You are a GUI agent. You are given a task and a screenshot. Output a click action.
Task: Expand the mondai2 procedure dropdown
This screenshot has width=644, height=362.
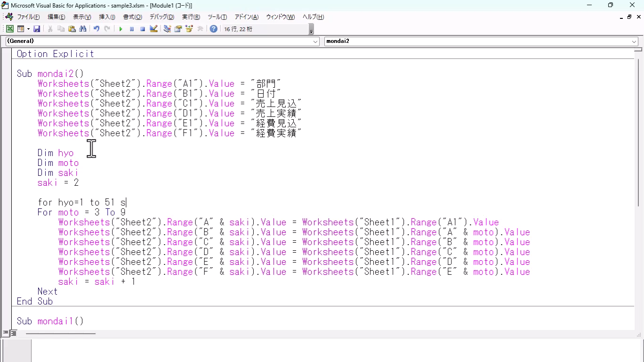[634, 41]
